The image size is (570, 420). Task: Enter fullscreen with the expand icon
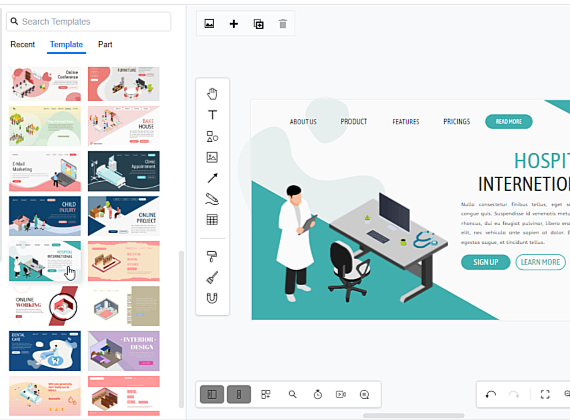545,394
